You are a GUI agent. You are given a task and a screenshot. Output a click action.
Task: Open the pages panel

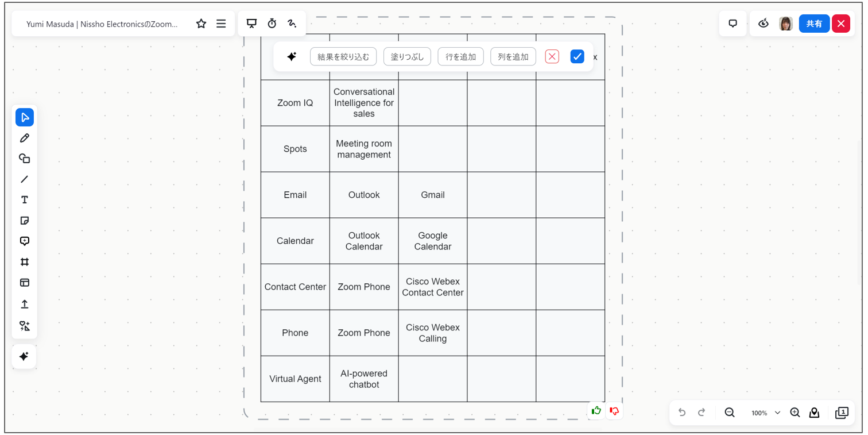(x=842, y=413)
